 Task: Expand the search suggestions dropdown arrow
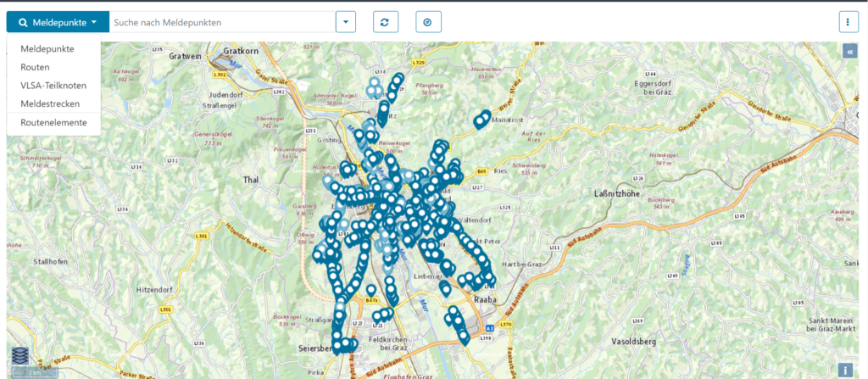[346, 22]
